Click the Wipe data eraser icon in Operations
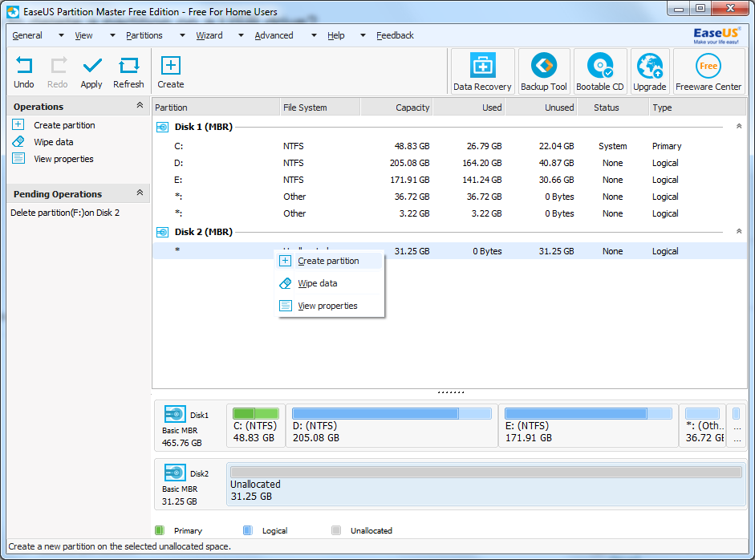Viewport: 755px width, 560px height. click(x=18, y=141)
